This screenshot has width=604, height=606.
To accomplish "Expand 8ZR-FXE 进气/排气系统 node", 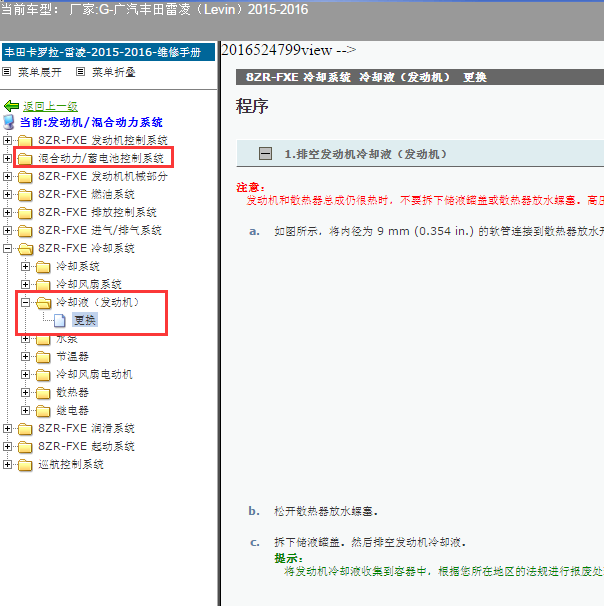I will coord(7,230).
